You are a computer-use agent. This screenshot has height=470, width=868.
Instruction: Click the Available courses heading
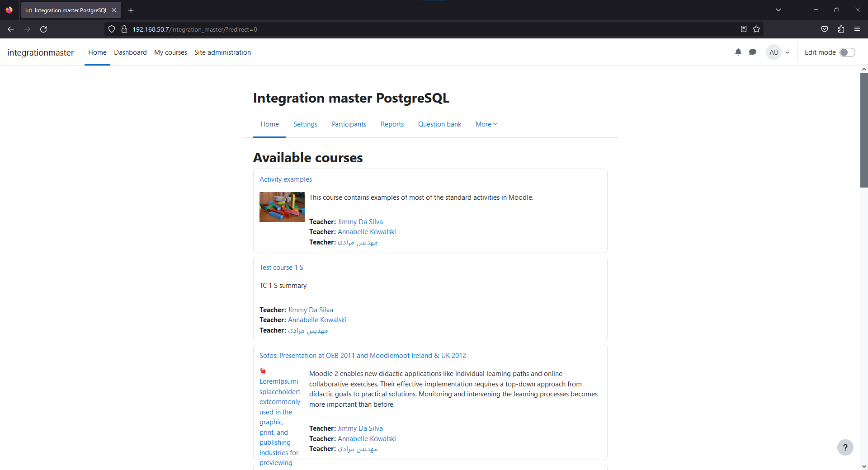pos(308,158)
